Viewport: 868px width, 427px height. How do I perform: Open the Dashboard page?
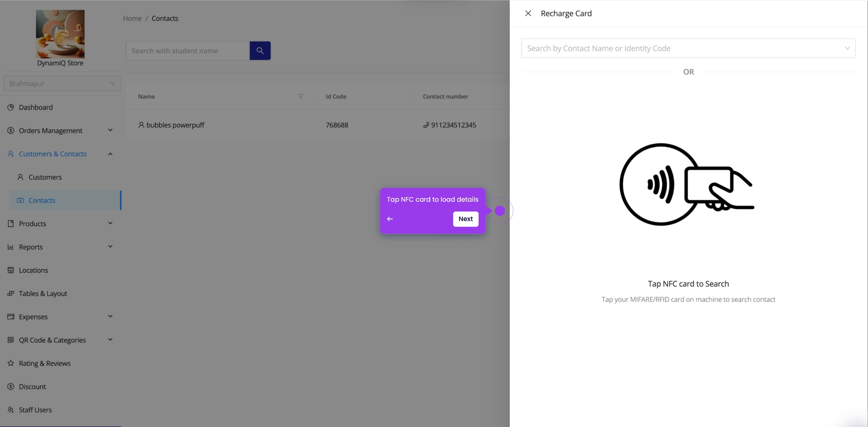click(x=36, y=107)
